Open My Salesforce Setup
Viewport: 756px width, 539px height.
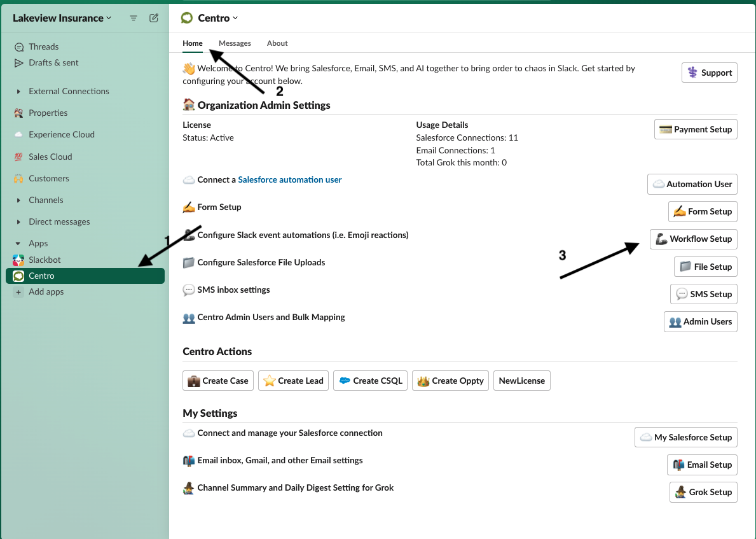point(686,438)
